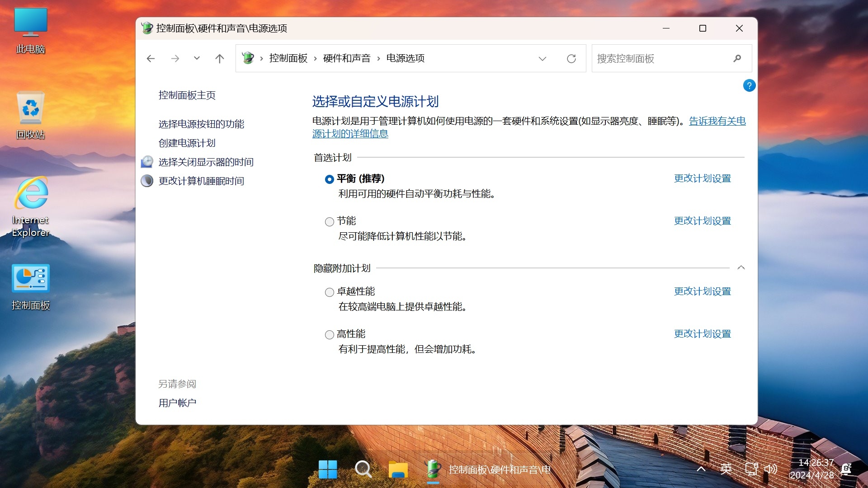Open the taskbar hidden icons chevron
This screenshot has height=488, width=868.
[700, 469]
